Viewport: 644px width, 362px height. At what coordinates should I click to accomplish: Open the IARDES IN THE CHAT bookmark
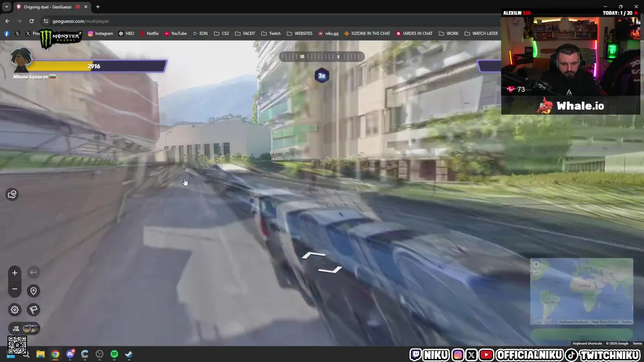point(414,34)
